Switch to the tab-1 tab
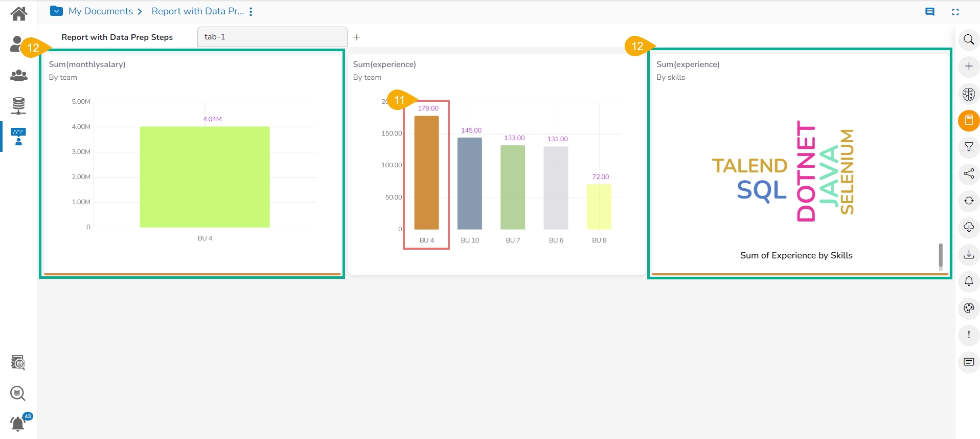Image resolution: width=980 pixels, height=439 pixels. tap(272, 37)
